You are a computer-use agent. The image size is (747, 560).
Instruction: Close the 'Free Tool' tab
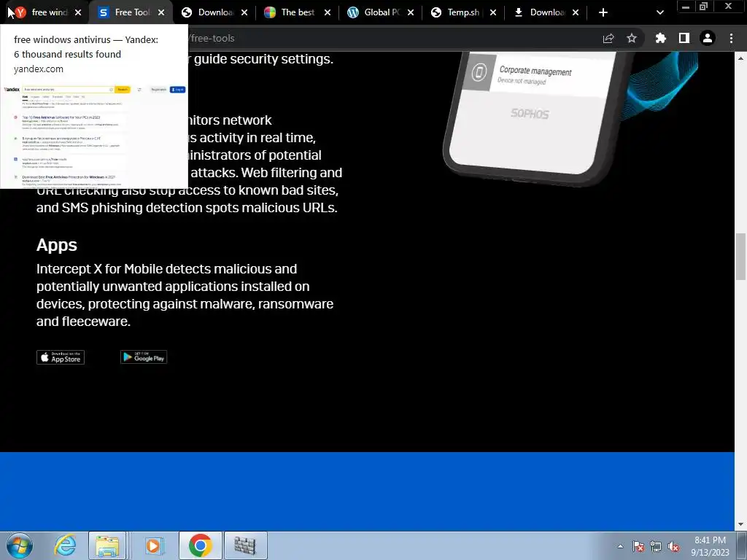pyautogui.click(x=161, y=12)
